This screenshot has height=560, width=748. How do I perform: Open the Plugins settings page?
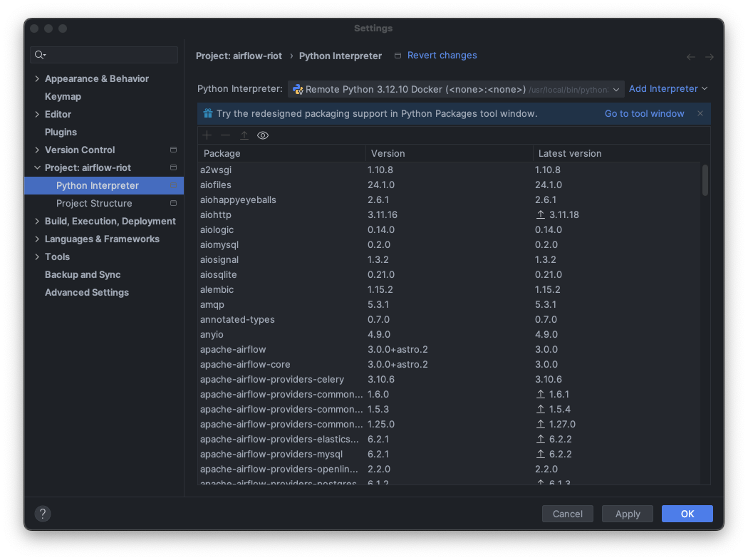pyautogui.click(x=61, y=132)
